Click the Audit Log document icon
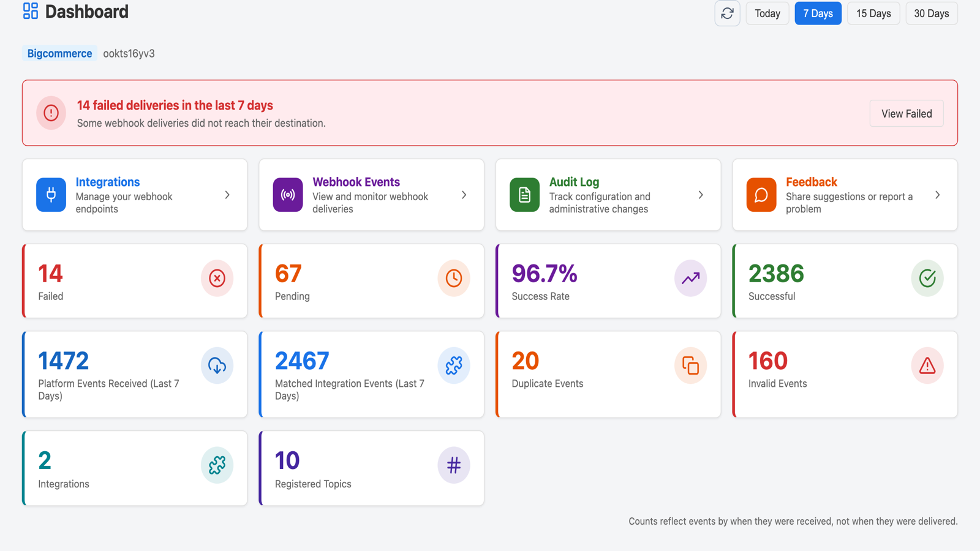 524,195
